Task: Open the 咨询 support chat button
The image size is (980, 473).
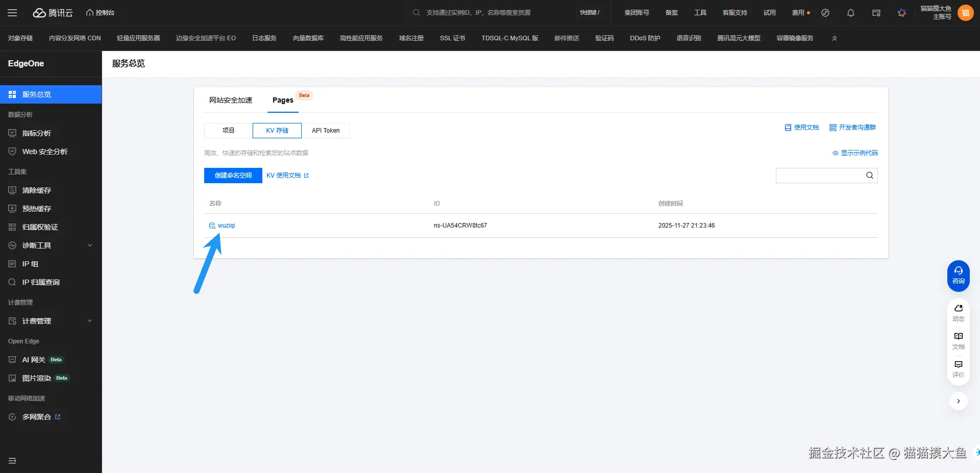Action: 959,276
